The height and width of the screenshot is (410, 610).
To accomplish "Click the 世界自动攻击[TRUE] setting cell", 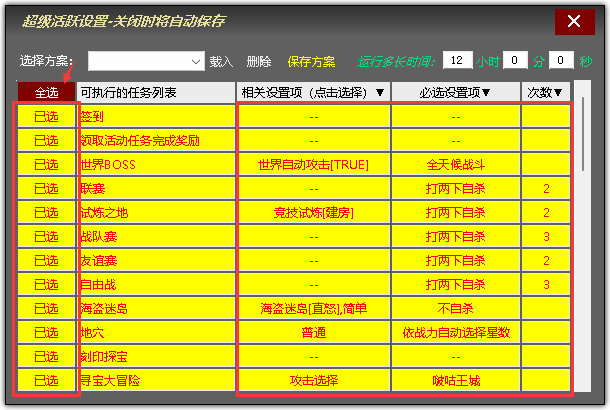I will 314,165.
